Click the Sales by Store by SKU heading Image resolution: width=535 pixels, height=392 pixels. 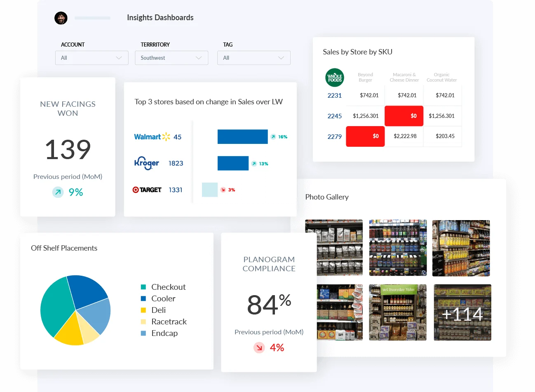[x=357, y=52]
